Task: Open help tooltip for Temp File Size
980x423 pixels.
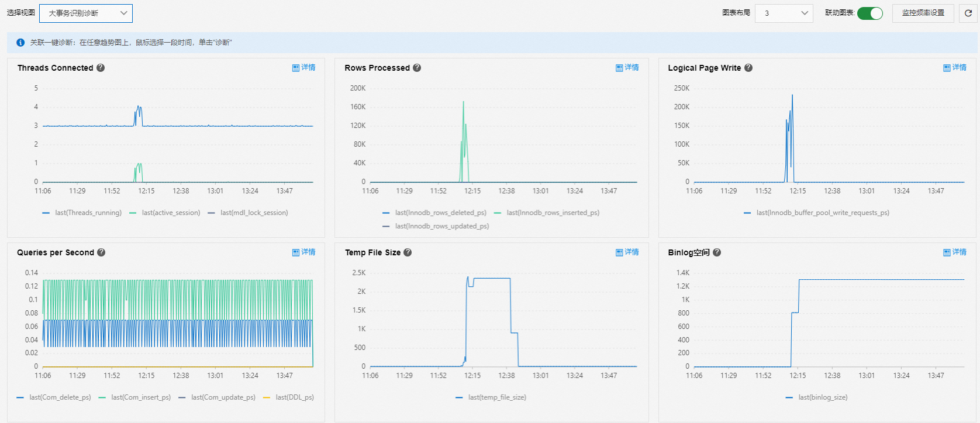Action: click(x=408, y=252)
